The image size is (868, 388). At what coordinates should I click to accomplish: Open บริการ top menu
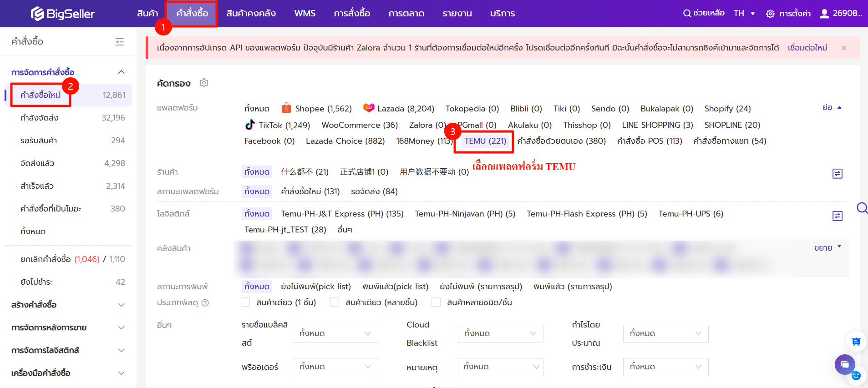pos(503,14)
